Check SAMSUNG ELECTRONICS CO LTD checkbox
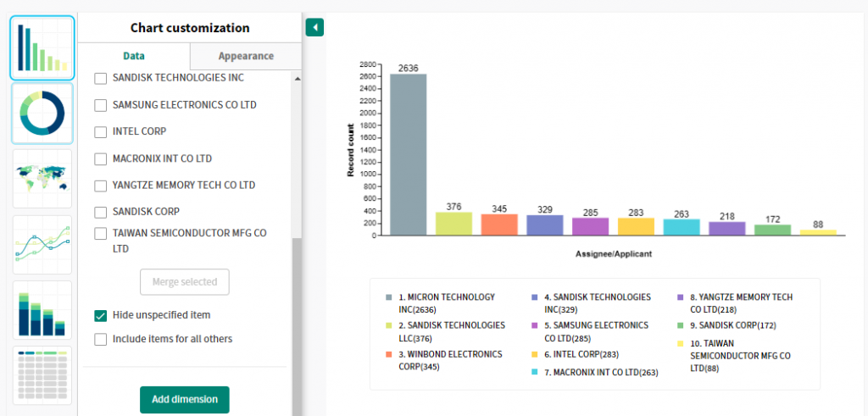This screenshot has width=868, height=416. click(100, 105)
